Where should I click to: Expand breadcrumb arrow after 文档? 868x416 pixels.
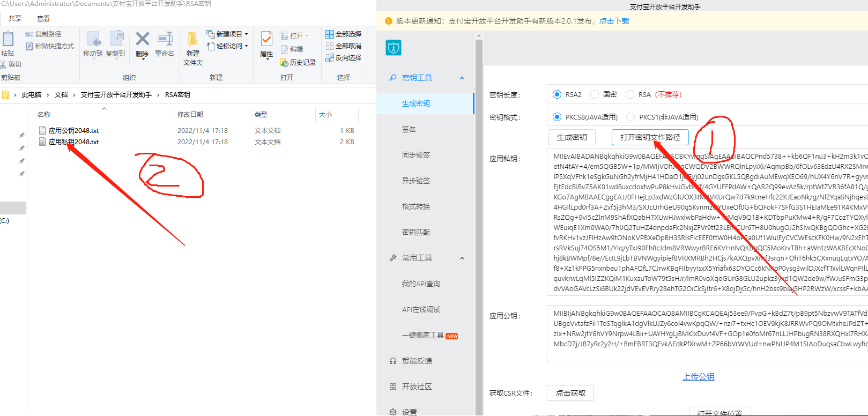[x=75, y=95]
